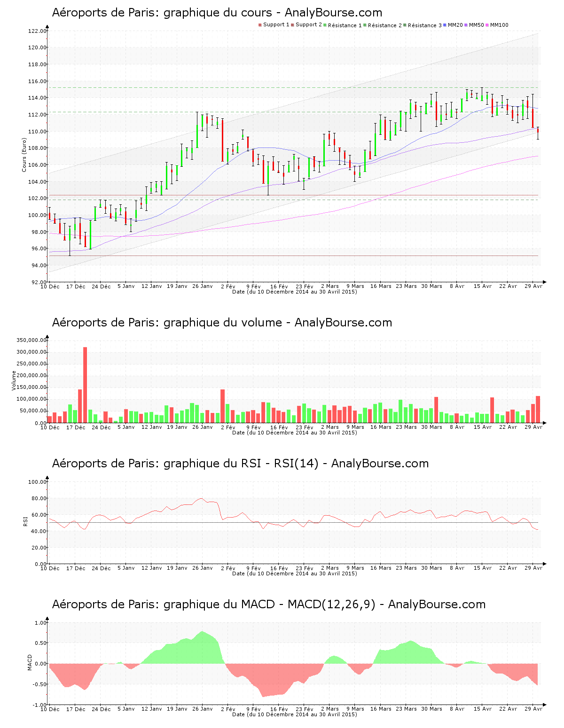Click the 'graphique du MACD - MACD(12,26,9)' title
Screen dimensions: 564x728
pos(268,604)
